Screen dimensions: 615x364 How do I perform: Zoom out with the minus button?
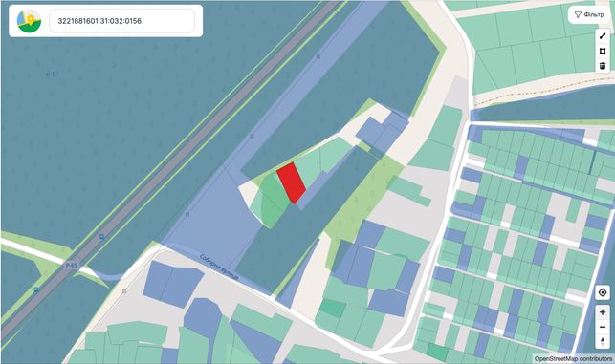tap(603, 327)
